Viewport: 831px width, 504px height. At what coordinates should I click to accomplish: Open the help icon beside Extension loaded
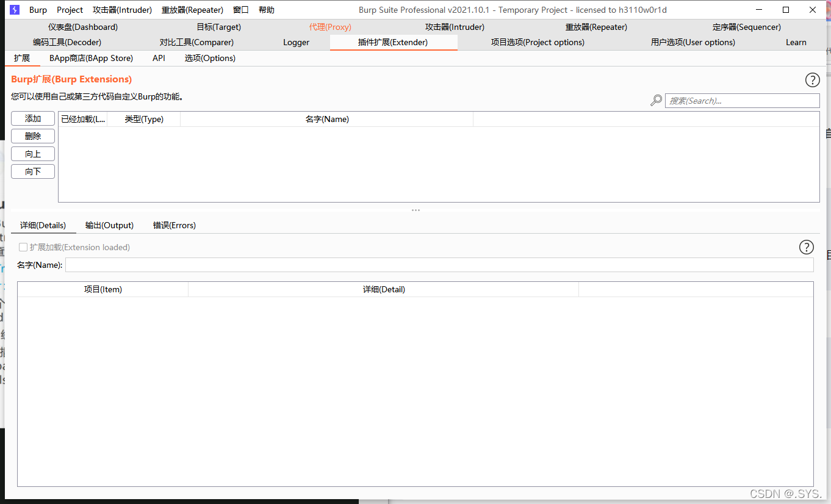806,247
